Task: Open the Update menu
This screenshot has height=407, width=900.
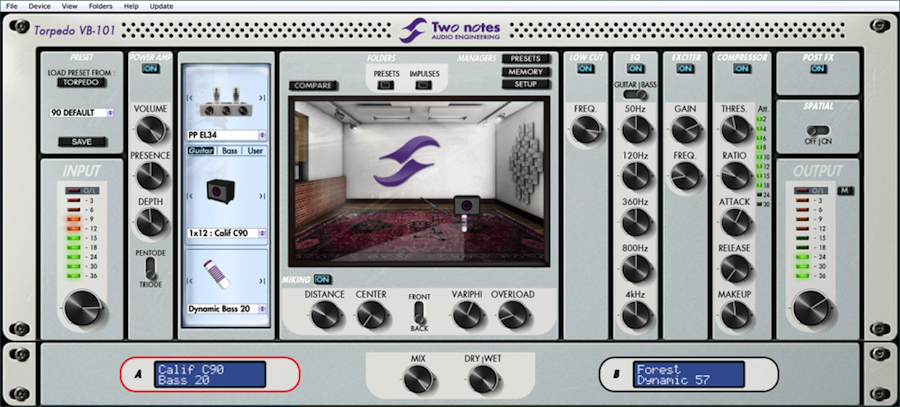Action: [x=161, y=6]
